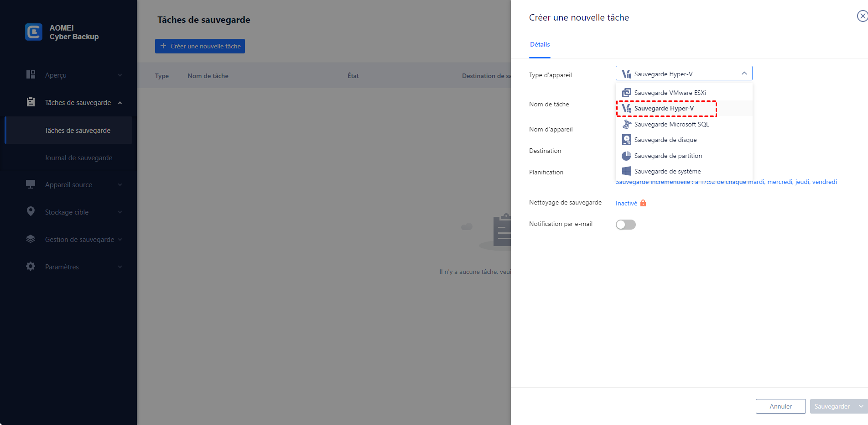
Task: Click the Gestion de sauvegarde layers icon
Action: coord(31,239)
